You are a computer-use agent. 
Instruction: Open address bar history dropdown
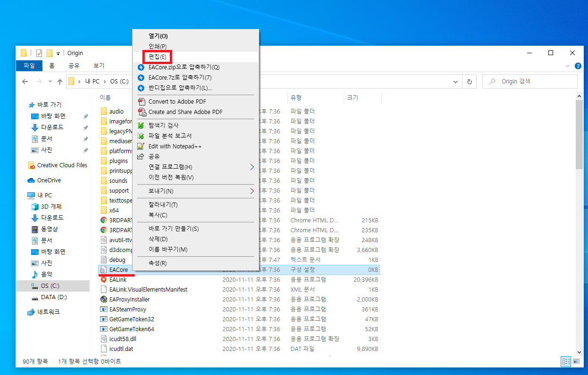pyautogui.click(x=455, y=82)
